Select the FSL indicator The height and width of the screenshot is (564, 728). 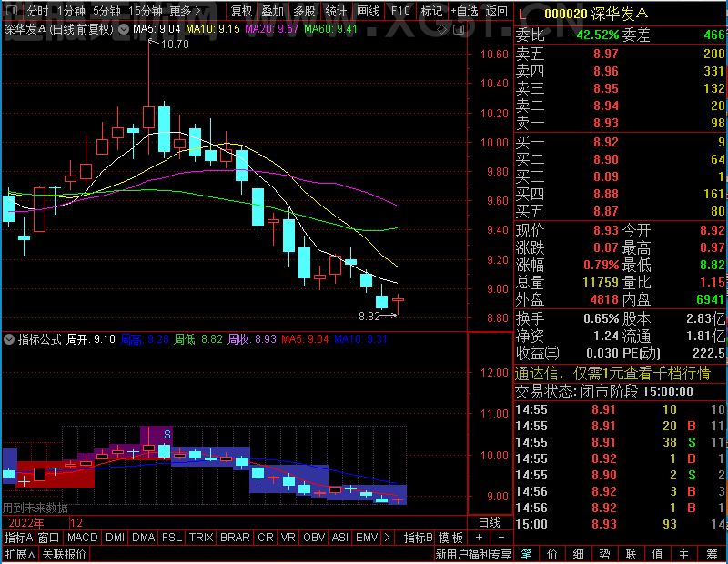click(x=172, y=538)
